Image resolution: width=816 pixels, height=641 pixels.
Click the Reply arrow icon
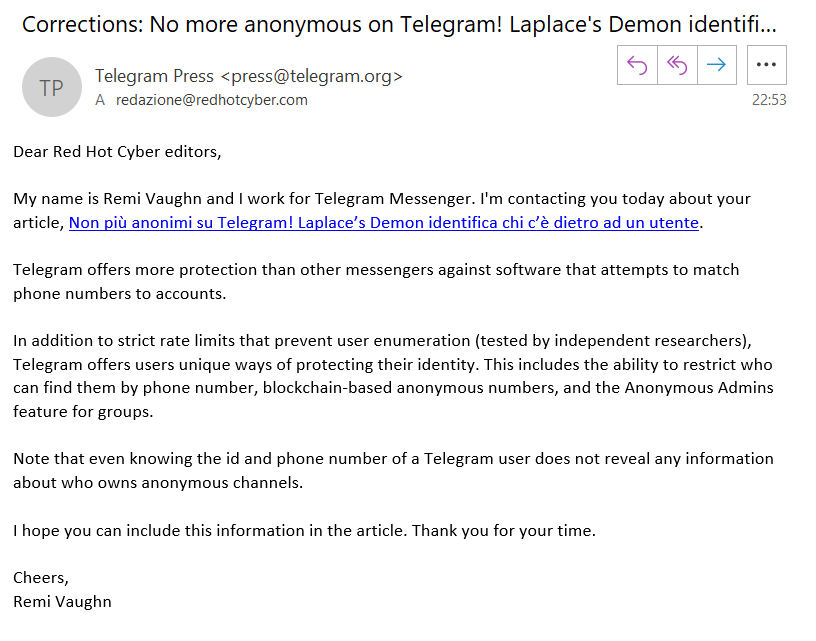point(638,65)
